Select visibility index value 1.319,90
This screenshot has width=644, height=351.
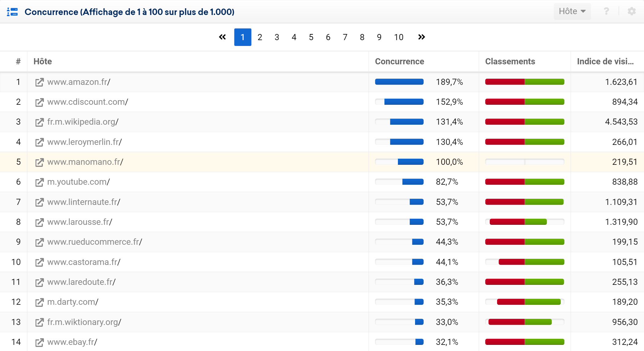[621, 222]
